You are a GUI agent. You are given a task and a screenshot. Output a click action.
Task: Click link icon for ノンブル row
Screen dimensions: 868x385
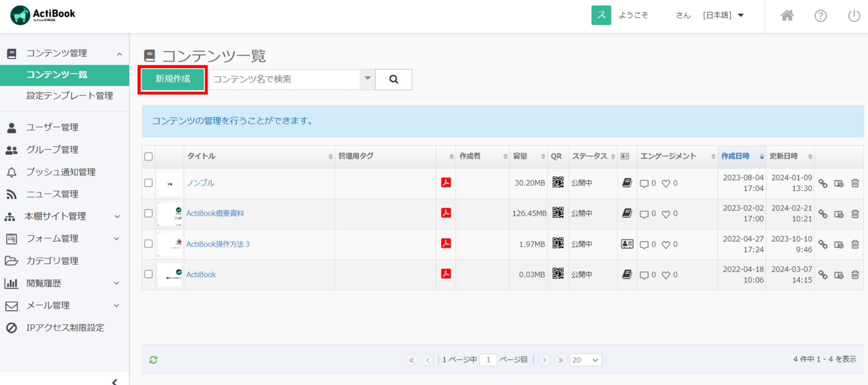[823, 183]
